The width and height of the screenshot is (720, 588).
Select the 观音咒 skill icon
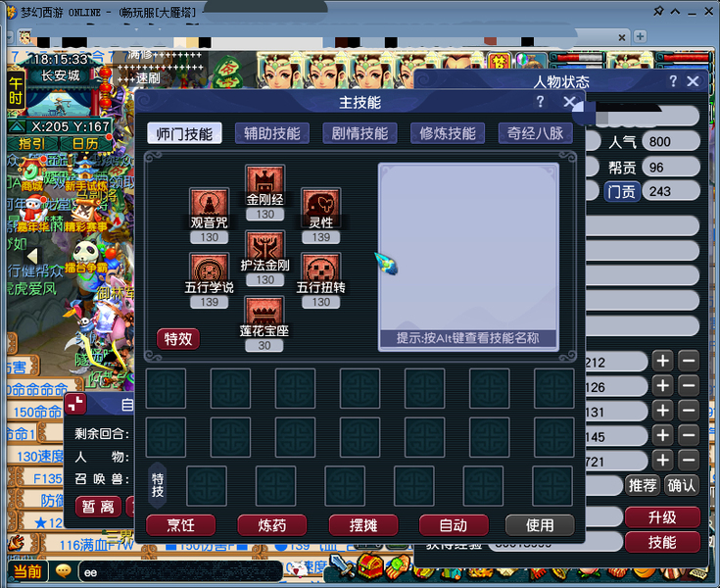pos(209,203)
